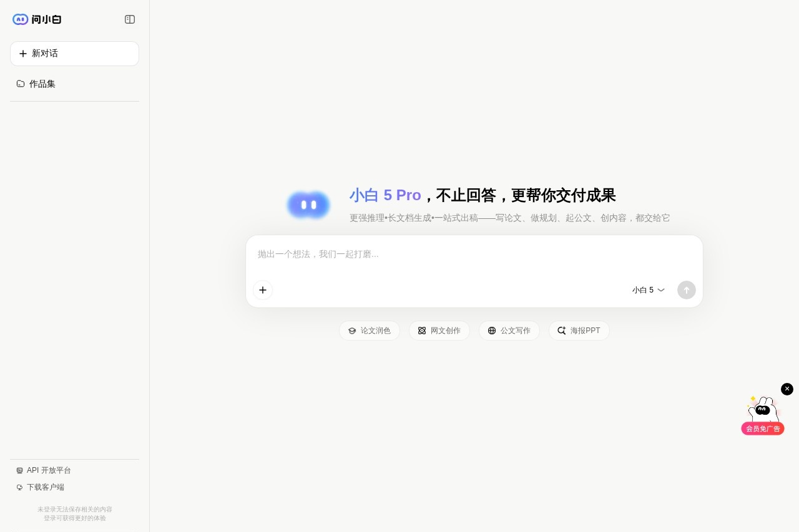This screenshot has width=799, height=532.
Task: Open 作品集 in the sidebar
Action: pos(74,84)
